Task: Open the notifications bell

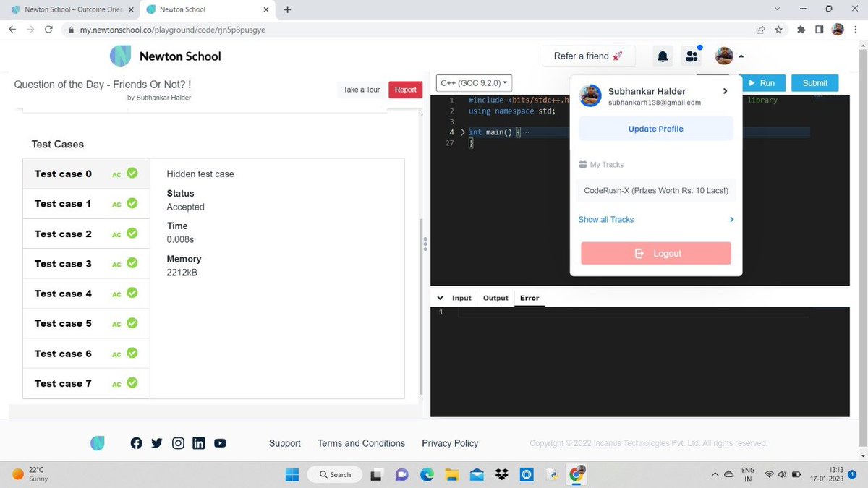Action: 662,56
